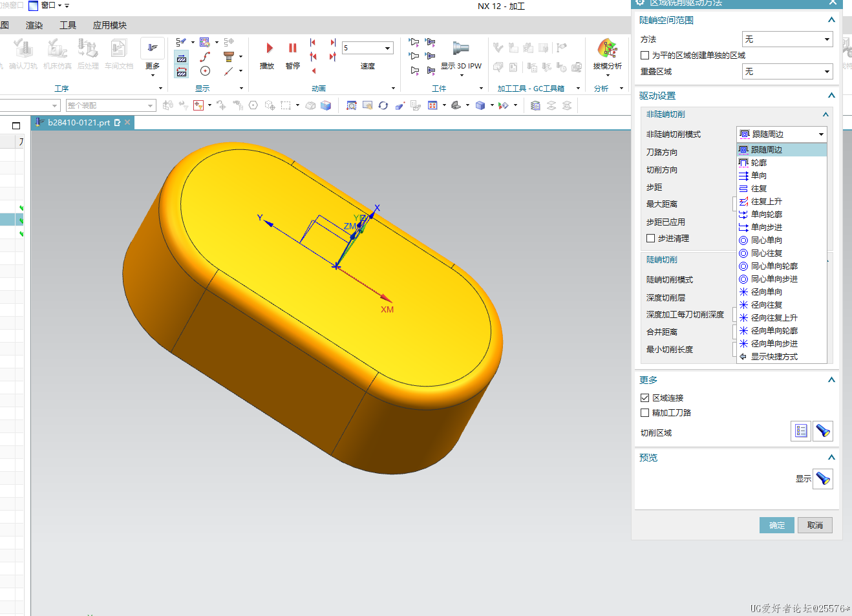Viewport: 852px width, 616px height.
Task: Click the 显示 3D IPW icon
Action: tap(461, 48)
